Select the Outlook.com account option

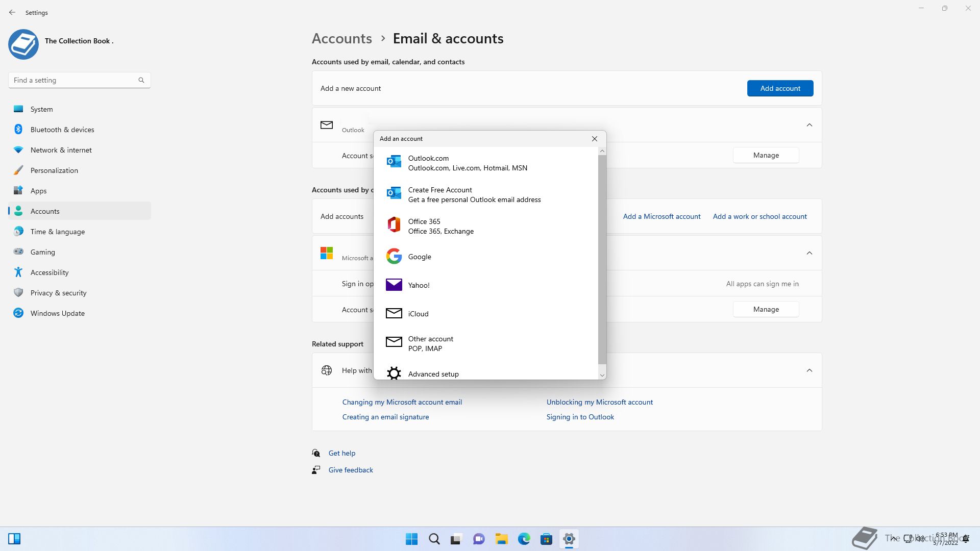pos(485,163)
